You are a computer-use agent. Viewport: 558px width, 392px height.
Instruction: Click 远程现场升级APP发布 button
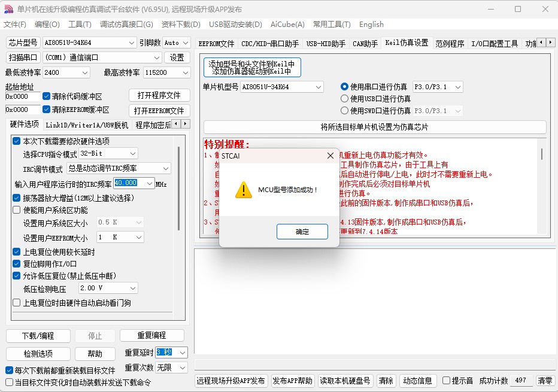(x=231, y=381)
